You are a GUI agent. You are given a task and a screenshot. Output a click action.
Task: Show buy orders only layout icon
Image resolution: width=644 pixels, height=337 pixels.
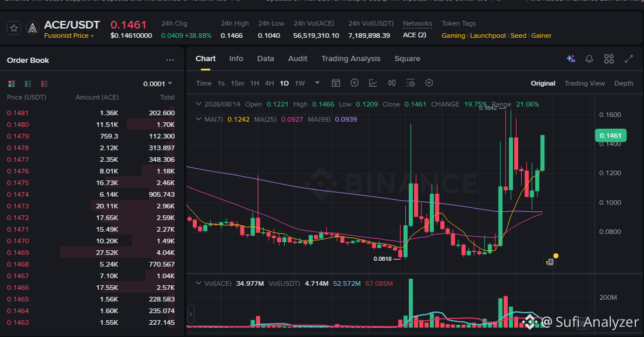pos(28,84)
